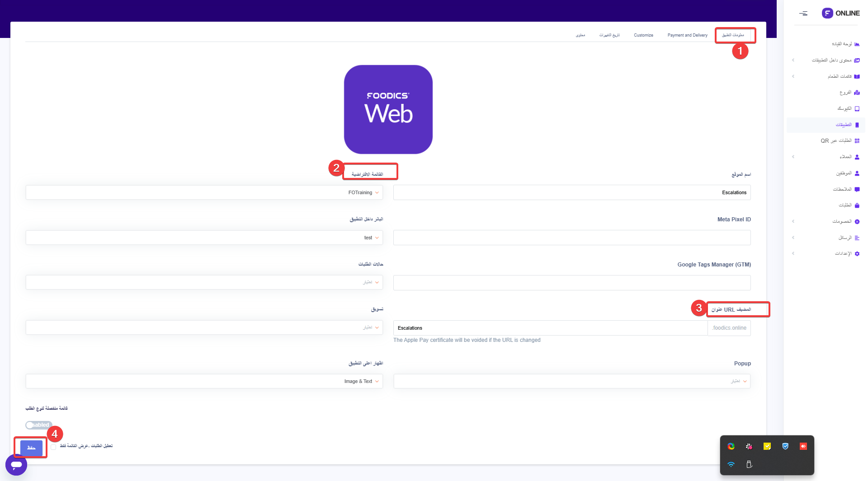Image resolution: width=868 pixels, height=481 pixels.
Task: Click the multicolor swirl tray icon
Action: 731,446
